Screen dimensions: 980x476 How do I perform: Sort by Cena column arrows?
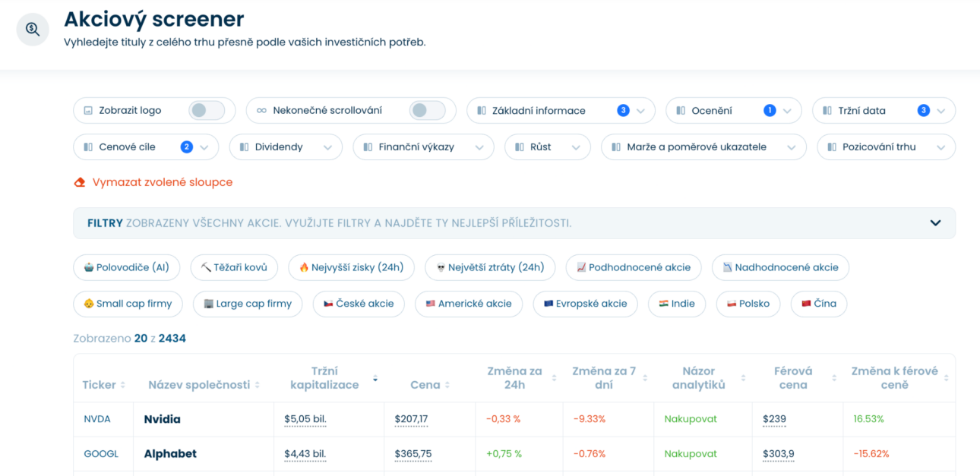[447, 386]
